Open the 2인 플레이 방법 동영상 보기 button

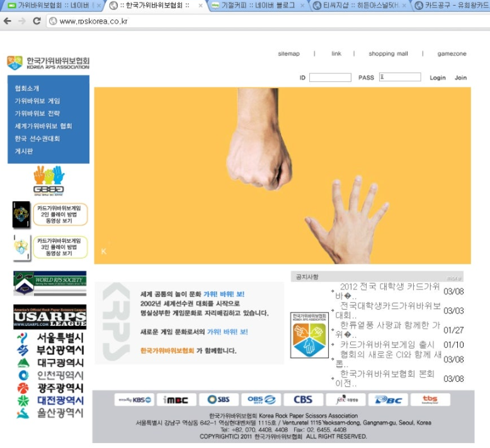tap(60, 215)
